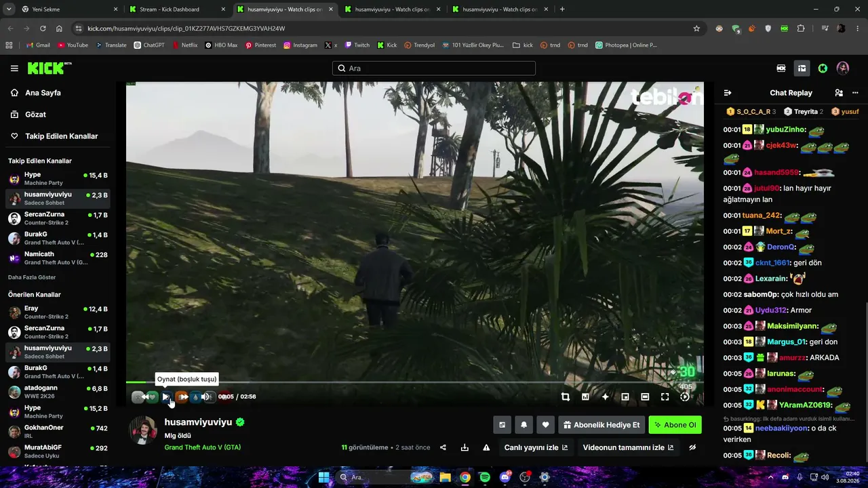Open the hamburger sidebar menu
The height and width of the screenshot is (488, 868).
(14, 68)
